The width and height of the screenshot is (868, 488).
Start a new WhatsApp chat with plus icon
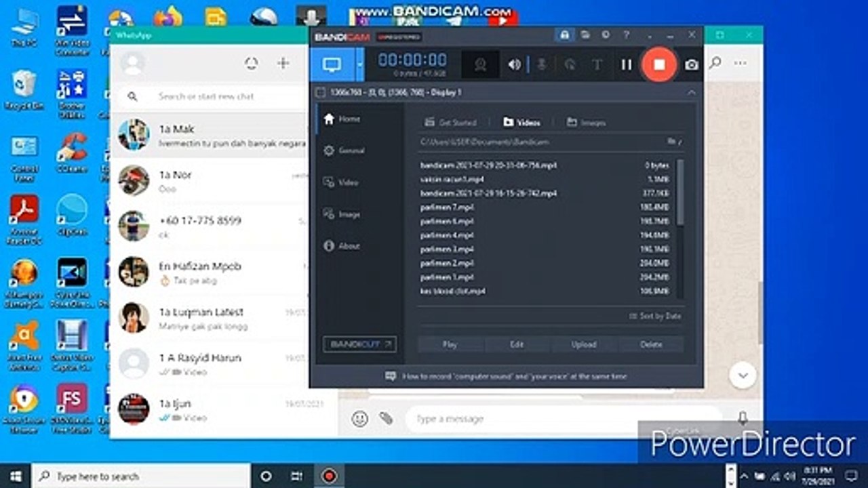(x=283, y=63)
